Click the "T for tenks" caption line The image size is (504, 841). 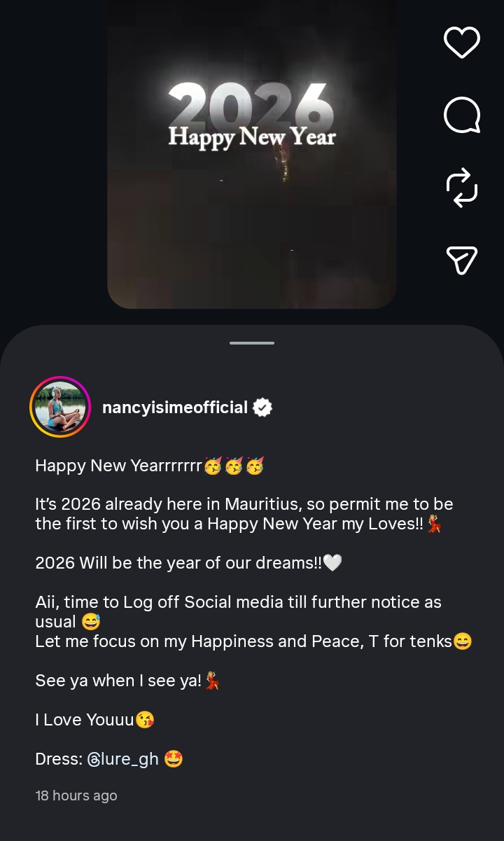click(x=244, y=641)
